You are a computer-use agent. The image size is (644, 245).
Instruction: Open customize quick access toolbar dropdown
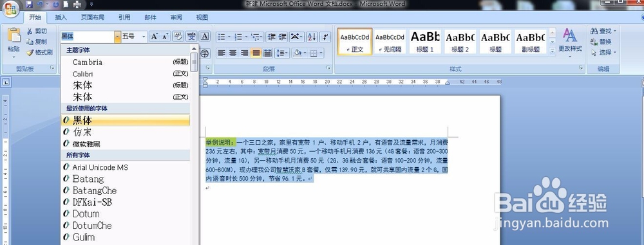click(91, 5)
